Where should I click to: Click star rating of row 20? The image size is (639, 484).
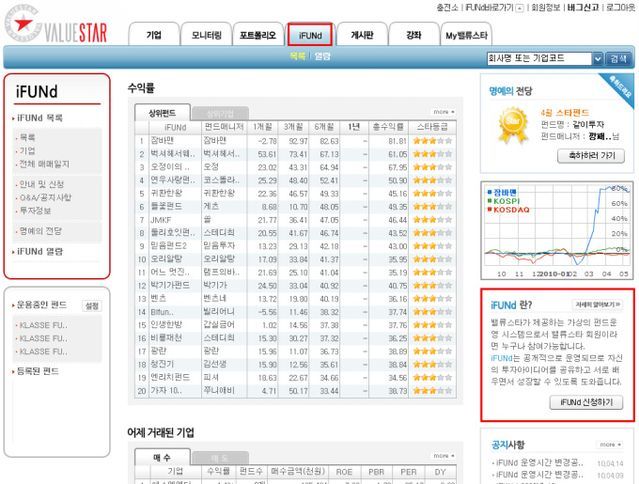coord(432,391)
